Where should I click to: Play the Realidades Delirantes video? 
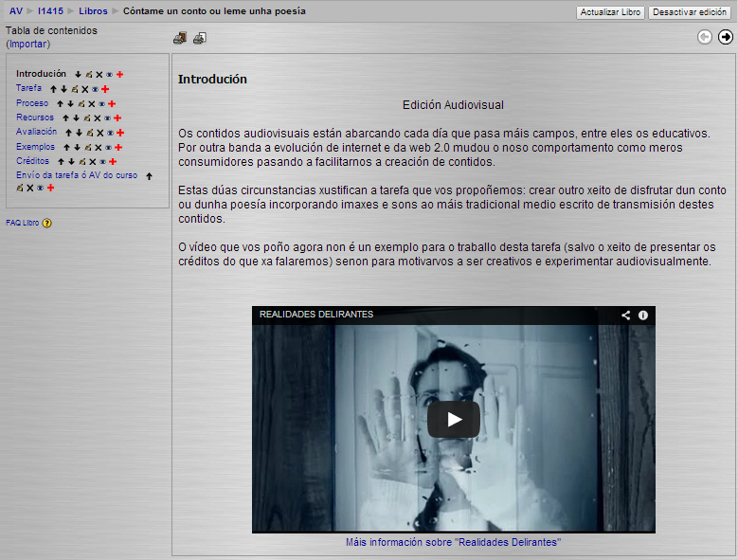(454, 419)
